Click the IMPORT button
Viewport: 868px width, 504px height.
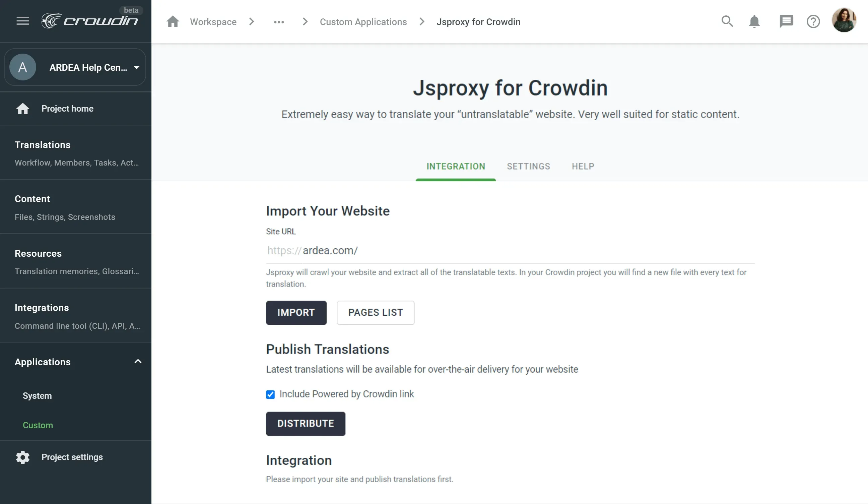coord(296,313)
